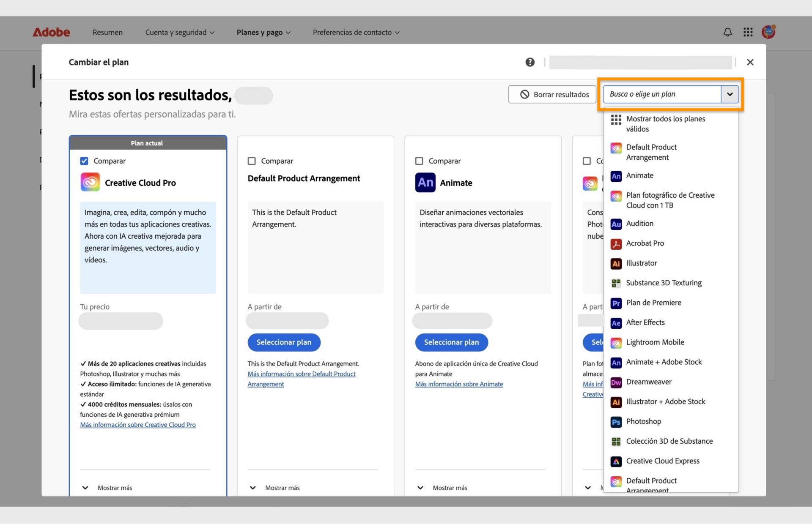Click the Adobe logo
Screen dimensions: 812x524
click(51, 32)
